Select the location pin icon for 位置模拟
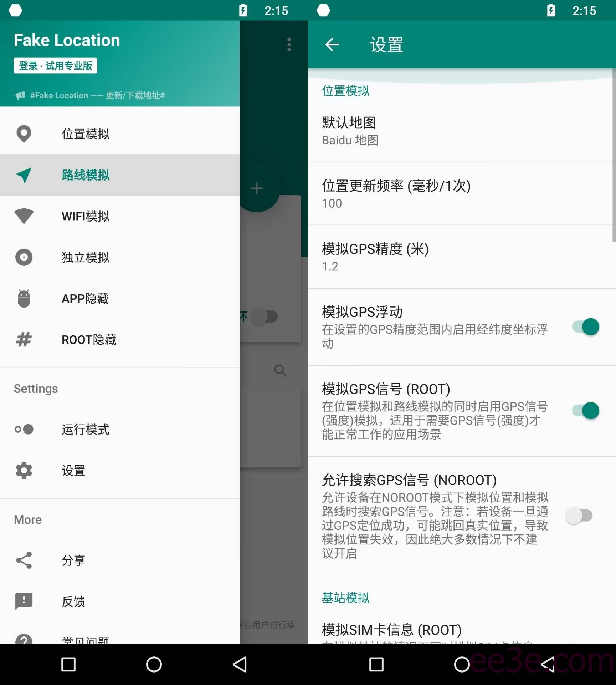The height and width of the screenshot is (685, 616). [24, 134]
